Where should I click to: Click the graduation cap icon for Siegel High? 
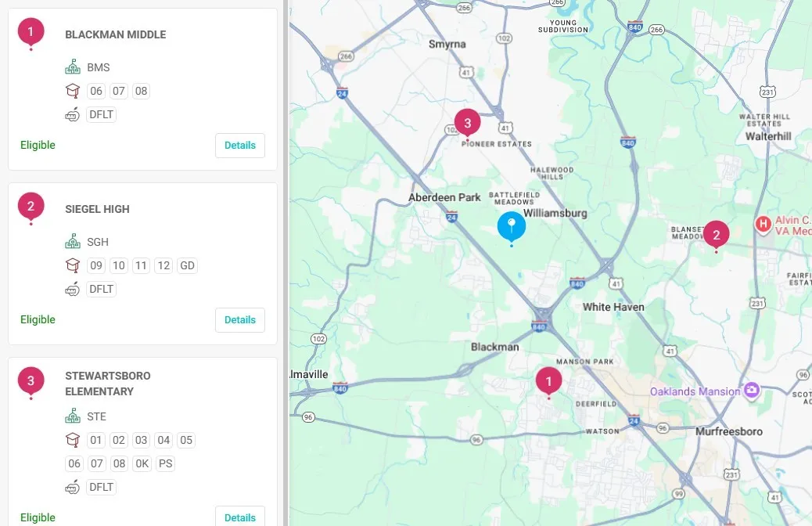73,265
